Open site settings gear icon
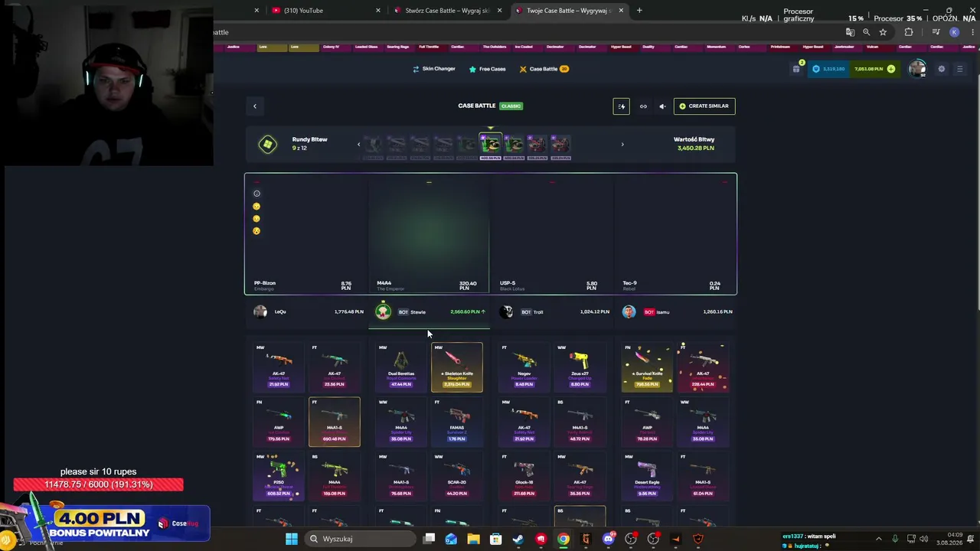Screen dimensions: 980x551 (941, 69)
